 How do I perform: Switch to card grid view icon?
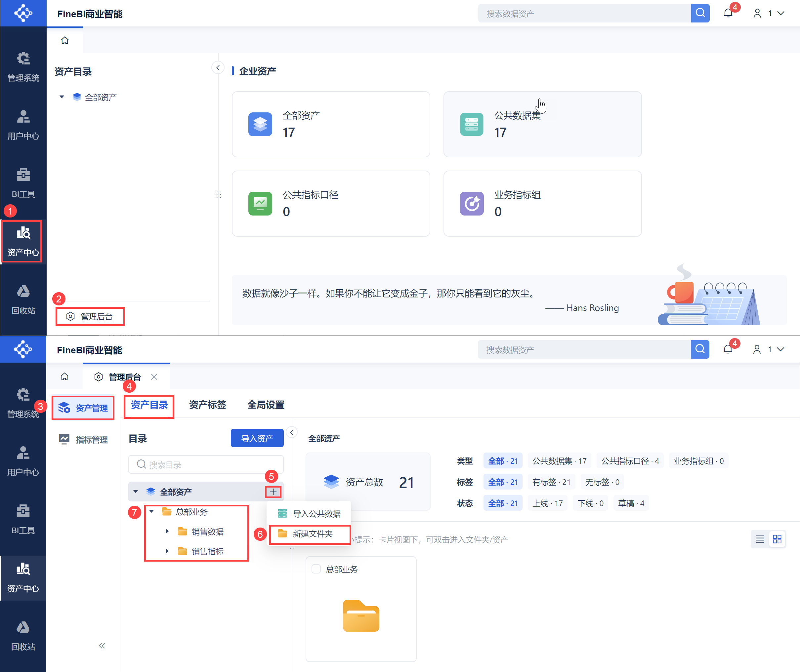[777, 539]
